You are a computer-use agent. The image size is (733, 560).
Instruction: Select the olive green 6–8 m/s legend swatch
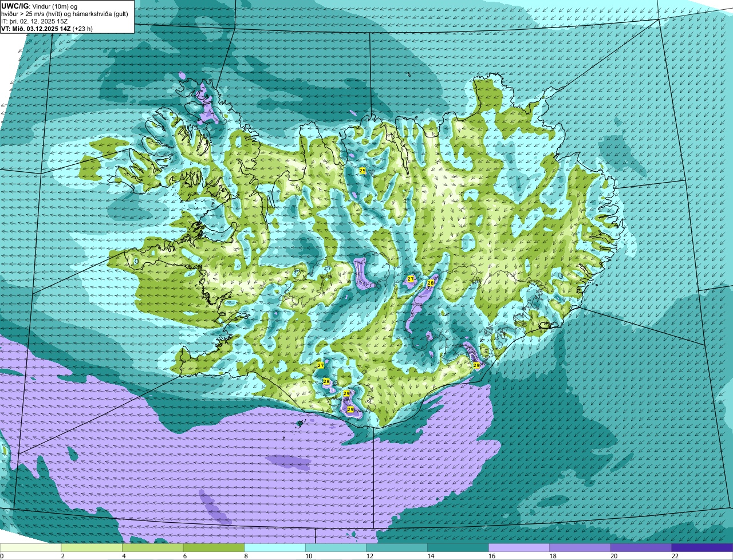tap(214, 547)
